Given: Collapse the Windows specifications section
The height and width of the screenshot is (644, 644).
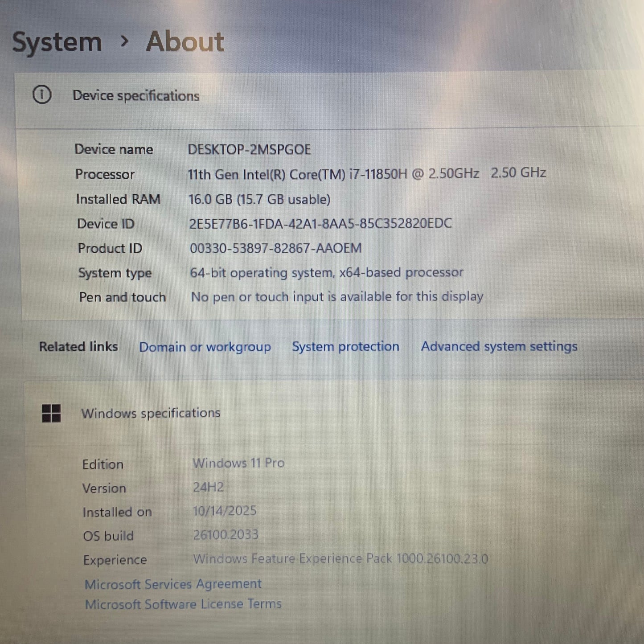Looking at the screenshot, I should tap(151, 413).
